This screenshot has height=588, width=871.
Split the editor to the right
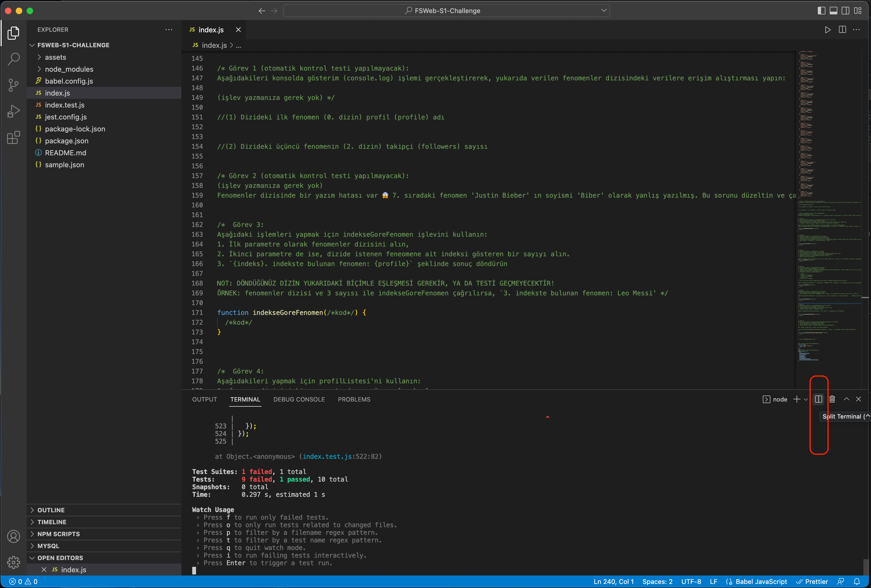tap(842, 30)
